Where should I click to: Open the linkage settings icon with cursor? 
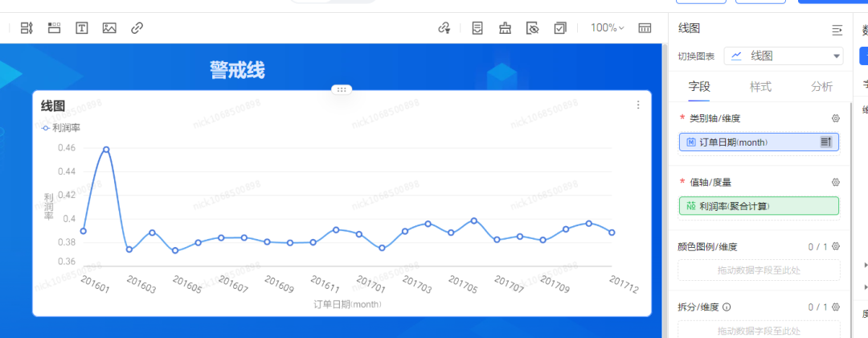point(444,28)
